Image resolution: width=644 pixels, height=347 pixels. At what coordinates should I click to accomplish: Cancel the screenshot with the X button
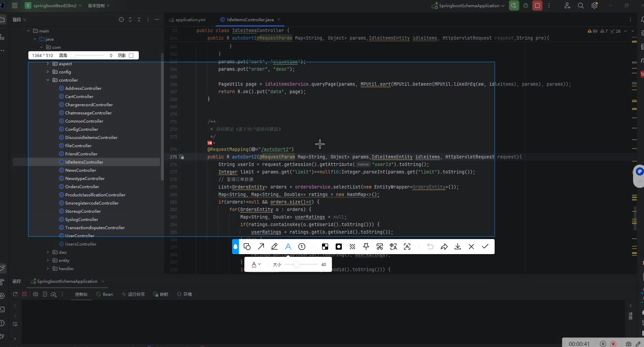tap(471, 247)
